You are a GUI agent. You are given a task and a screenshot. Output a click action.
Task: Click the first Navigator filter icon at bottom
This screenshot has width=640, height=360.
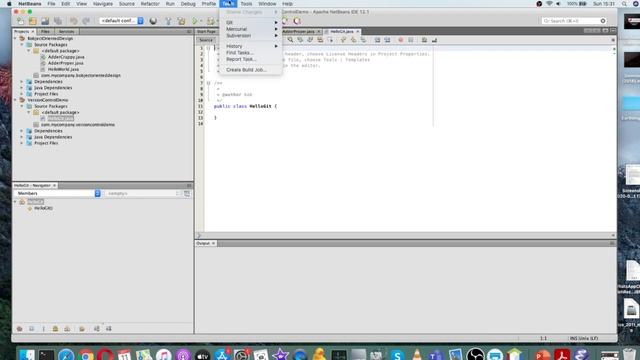click(20, 329)
